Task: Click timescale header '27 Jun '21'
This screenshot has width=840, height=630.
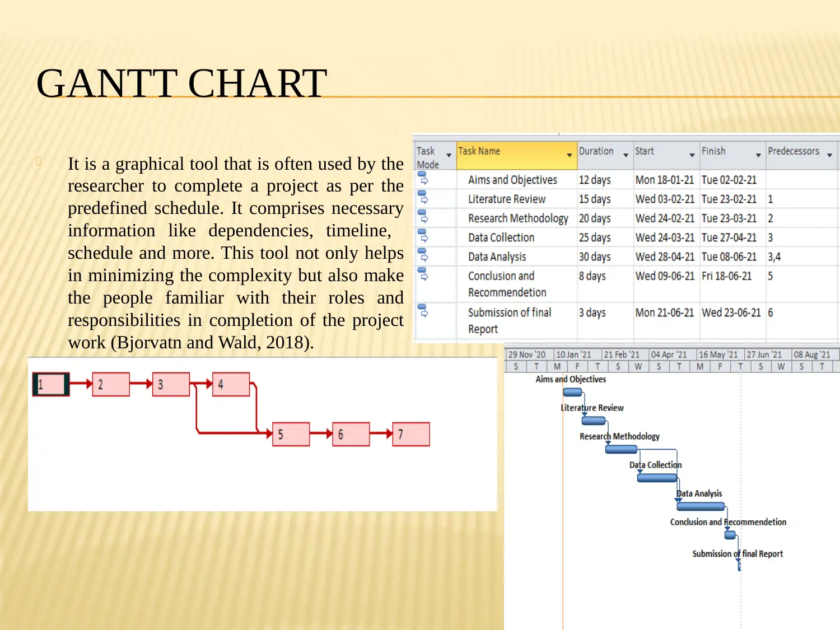Action: click(768, 354)
